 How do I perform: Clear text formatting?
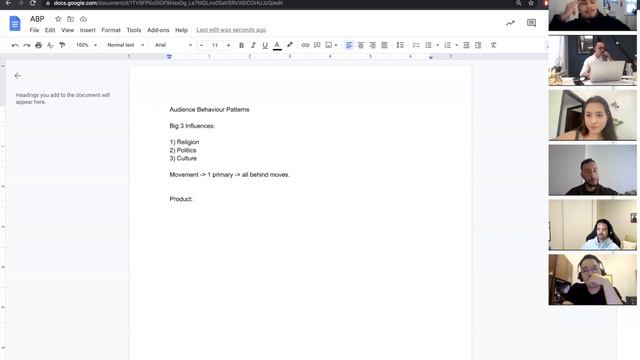point(493,45)
